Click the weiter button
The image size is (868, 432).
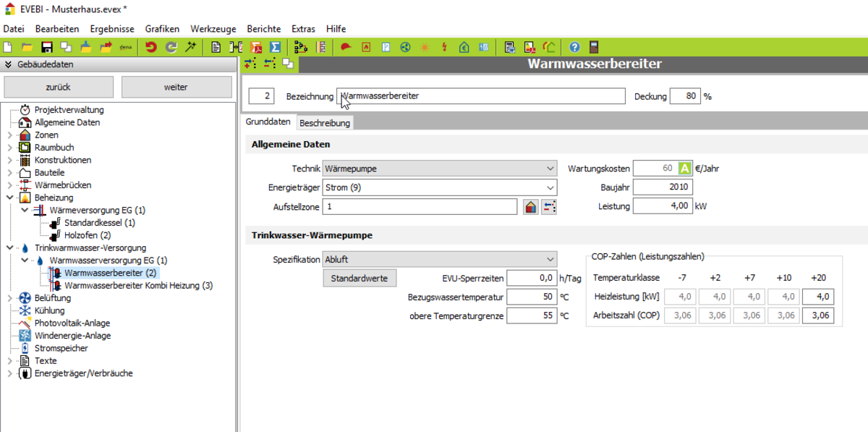coord(176,87)
